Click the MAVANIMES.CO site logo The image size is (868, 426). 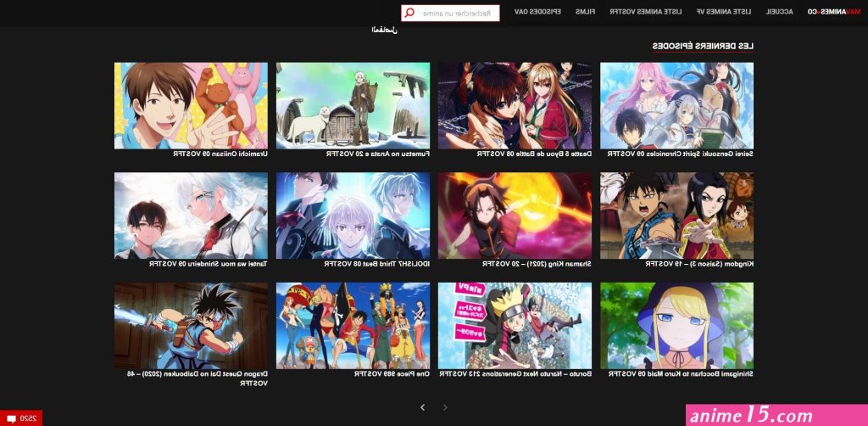pyautogui.click(x=837, y=12)
